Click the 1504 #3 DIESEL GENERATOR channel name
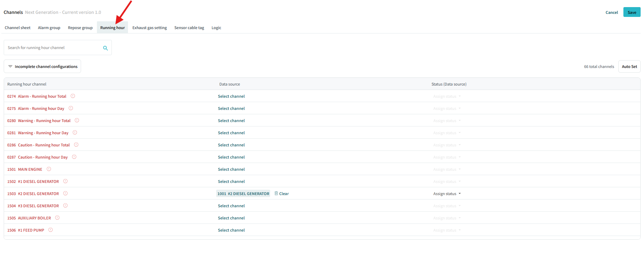644x261 pixels. 33,206
